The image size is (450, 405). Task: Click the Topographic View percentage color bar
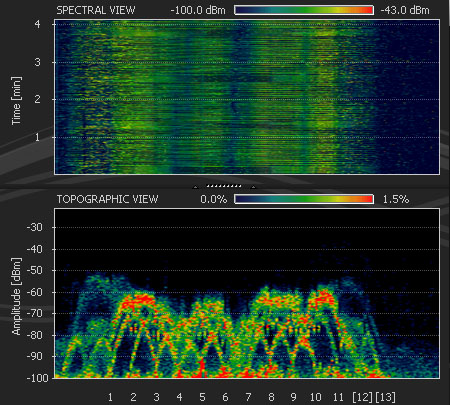pyautogui.click(x=304, y=199)
